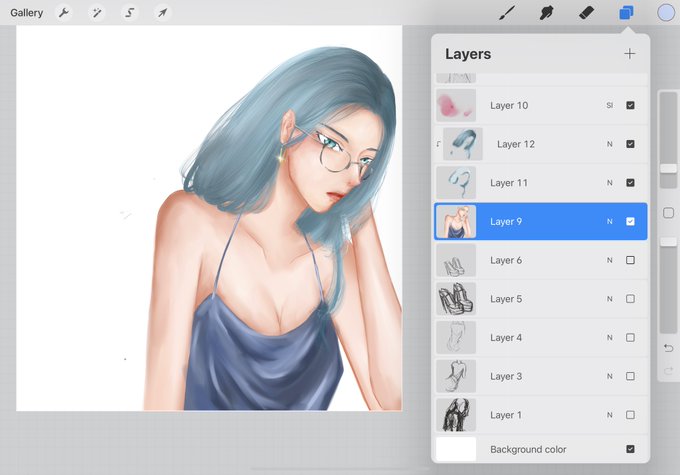
Task: Open blend mode N for Layer 6
Action: coord(609,260)
